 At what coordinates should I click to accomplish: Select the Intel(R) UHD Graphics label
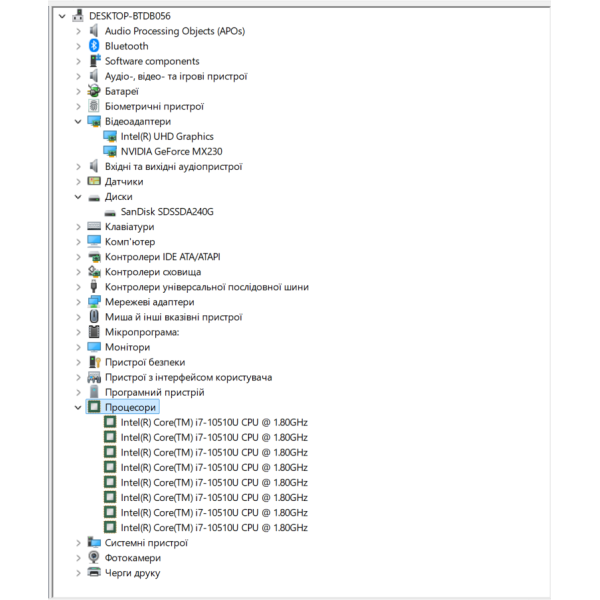coord(167,136)
